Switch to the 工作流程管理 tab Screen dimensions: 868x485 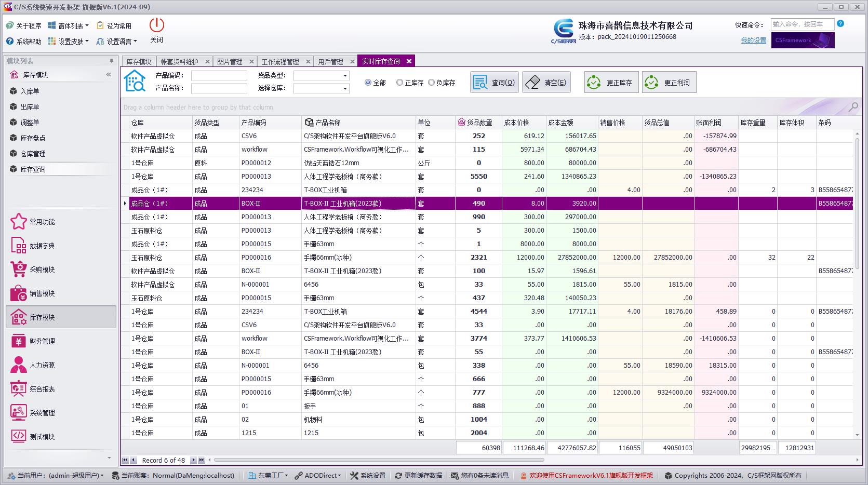280,62
